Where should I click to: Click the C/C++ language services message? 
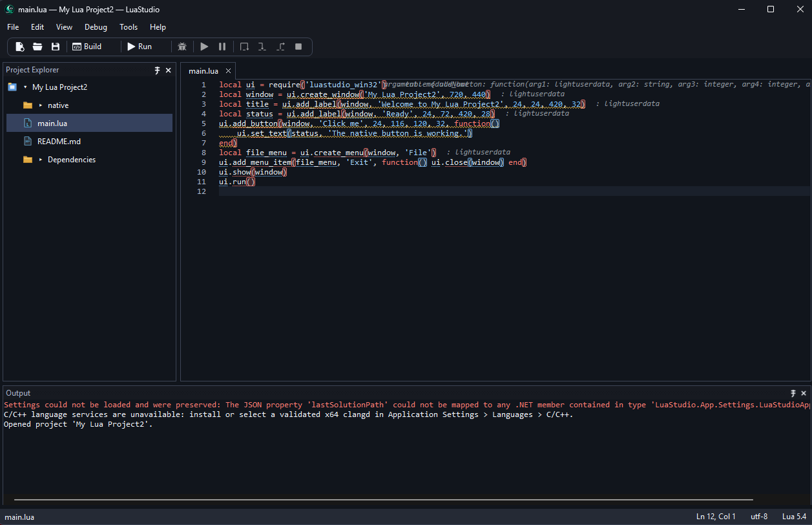288,414
